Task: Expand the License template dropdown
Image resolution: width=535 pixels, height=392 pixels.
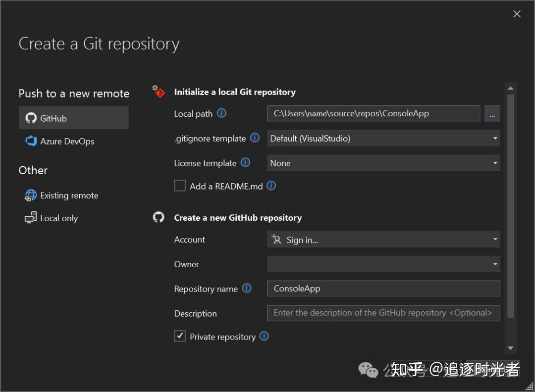Action: click(383, 163)
